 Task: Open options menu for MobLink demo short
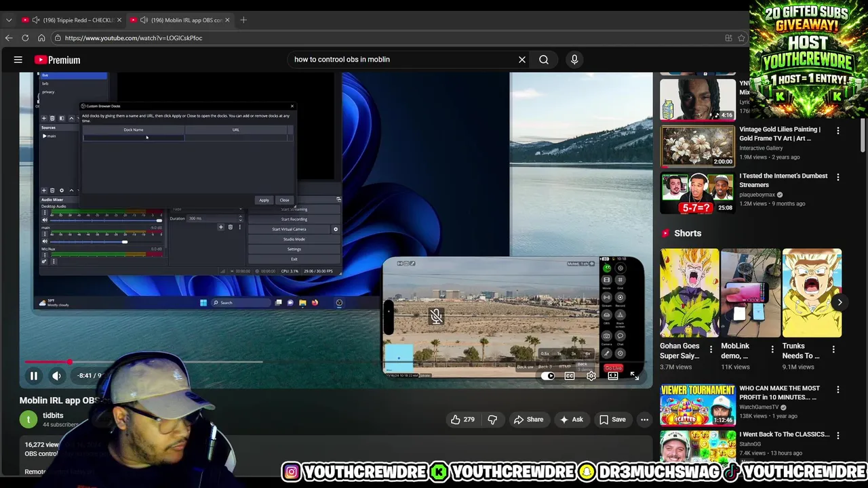pos(772,350)
